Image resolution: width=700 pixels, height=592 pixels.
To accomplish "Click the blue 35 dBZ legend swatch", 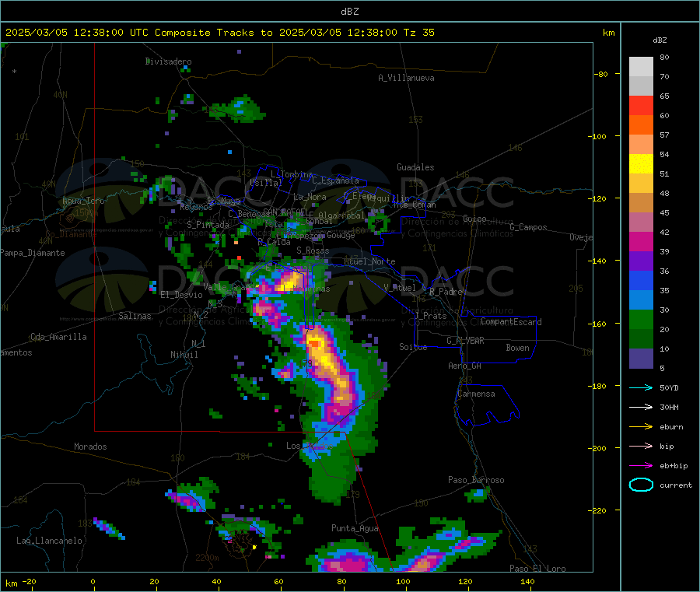I will (x=641, y=280).
